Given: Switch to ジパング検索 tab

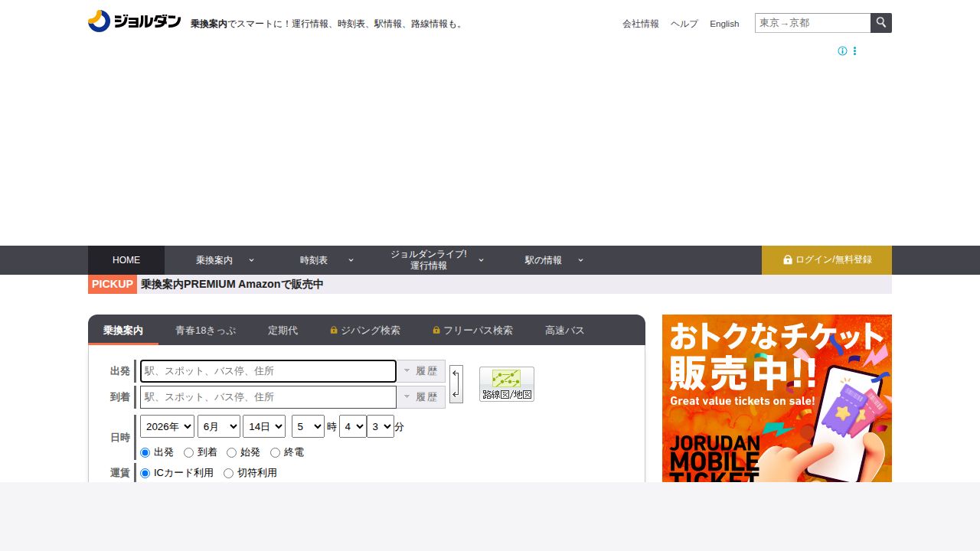Looking at the screenshot, I should pyautogui.click(x=365, y=331).
